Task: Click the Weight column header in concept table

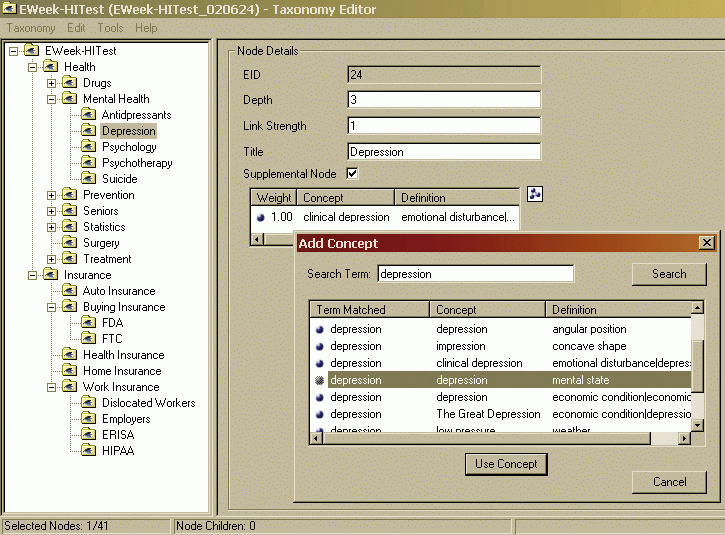Action: pos(274,198)
